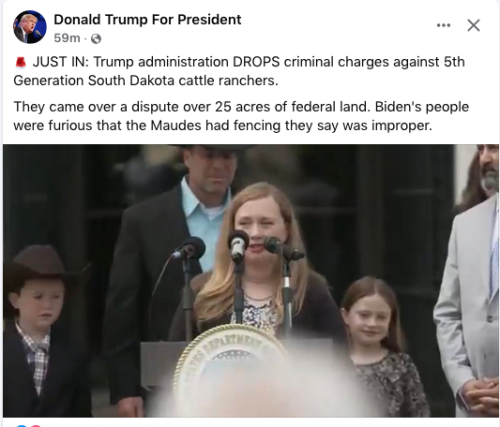The image size is (500, 427).
Task: Play the video of the woman speaking
Action: pyautogui.click(x=251, y=281)
